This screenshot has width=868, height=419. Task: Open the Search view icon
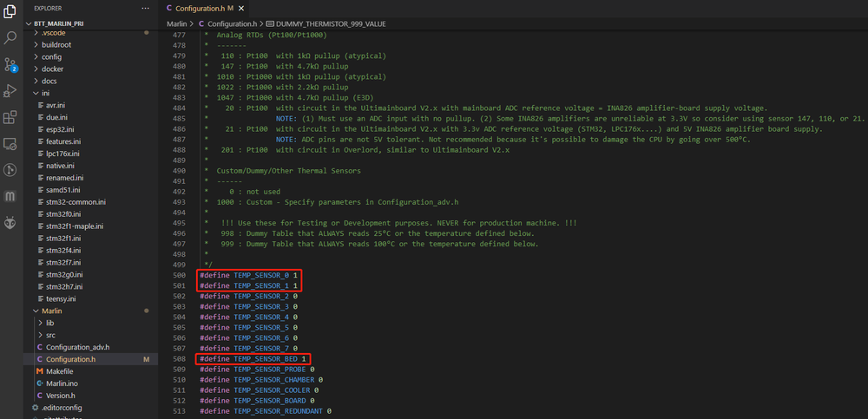10,37
